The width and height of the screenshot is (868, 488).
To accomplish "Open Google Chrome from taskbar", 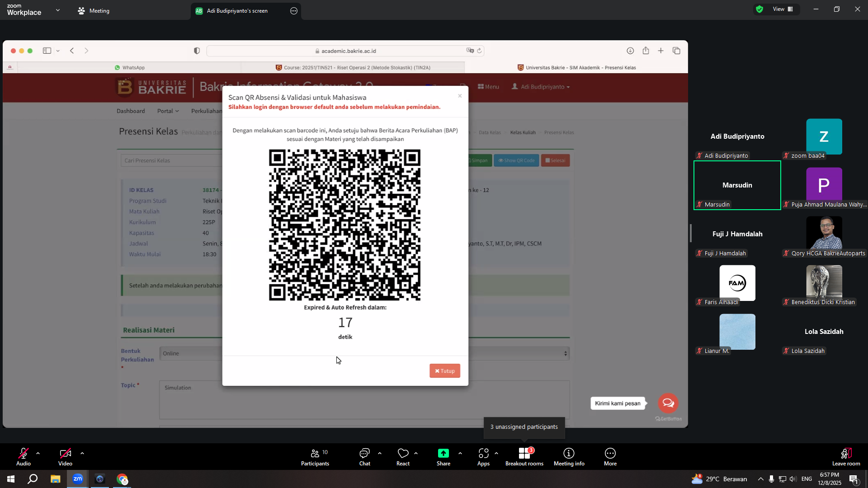I will click(x=122, y=479).
